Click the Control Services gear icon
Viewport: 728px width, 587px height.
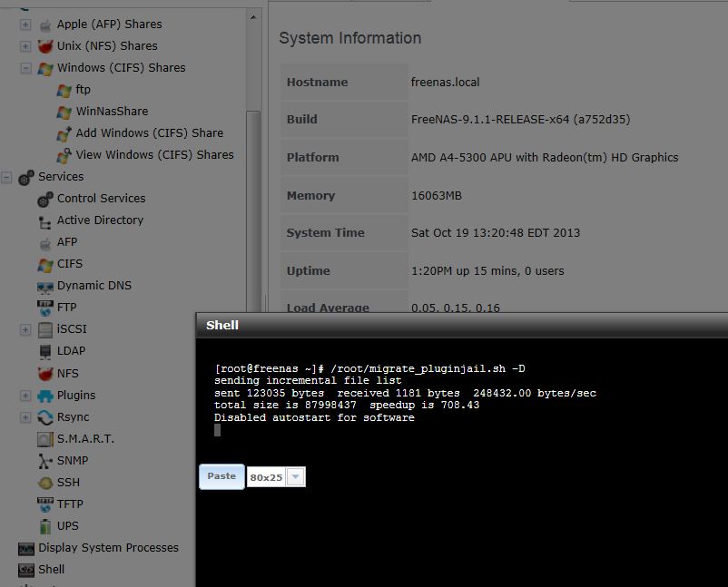click(45, 199)
